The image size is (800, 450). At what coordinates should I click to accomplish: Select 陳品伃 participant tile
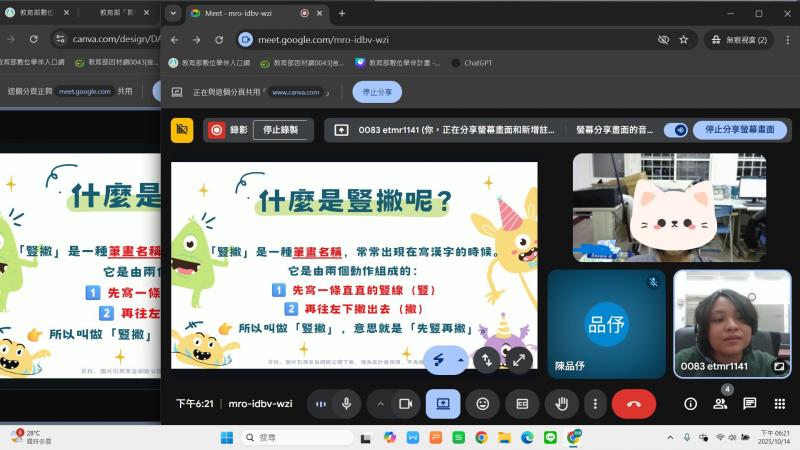tap(607, 324)
